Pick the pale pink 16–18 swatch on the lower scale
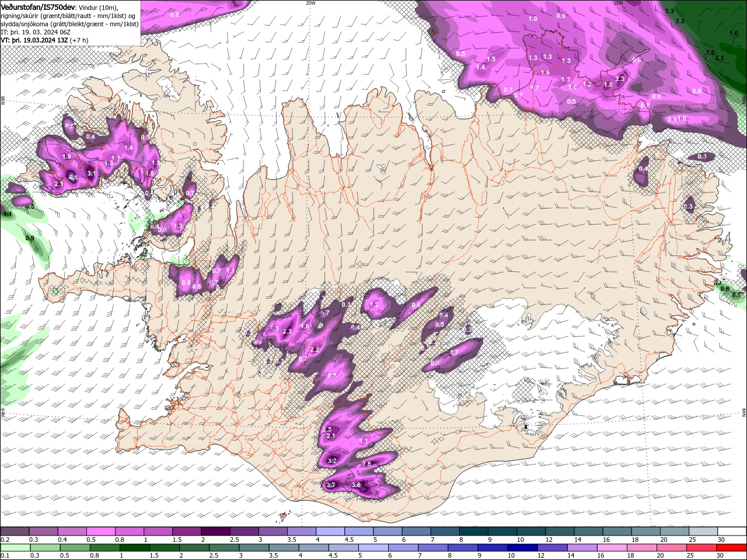The height and width of the screenshot is (560, 747). tap(612, 548)
